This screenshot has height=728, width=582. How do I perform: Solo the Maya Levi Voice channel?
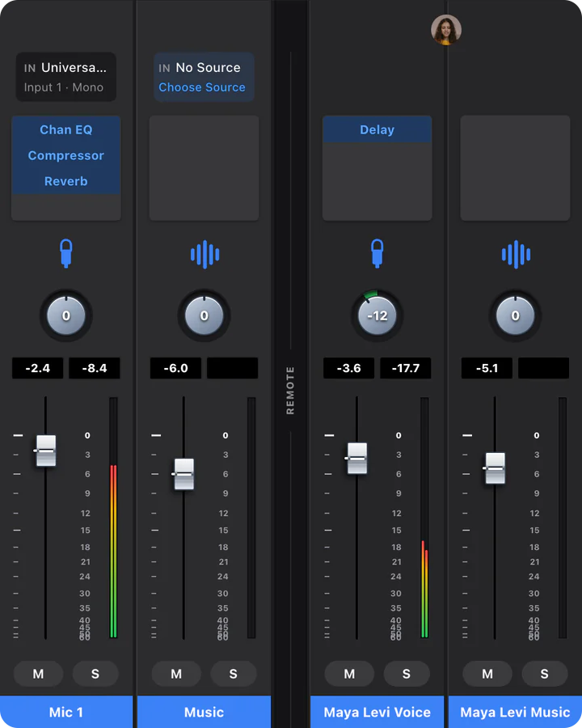[406, 674]
